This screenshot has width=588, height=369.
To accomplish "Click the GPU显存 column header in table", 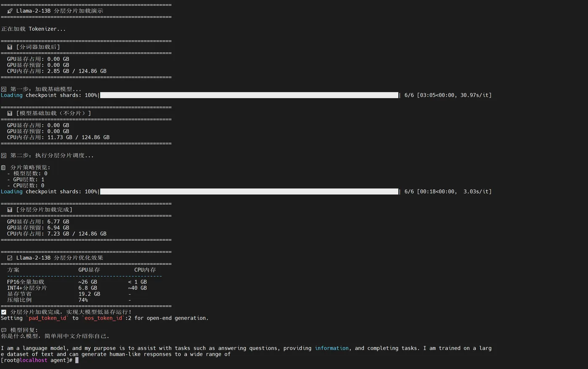I will 89,270.
